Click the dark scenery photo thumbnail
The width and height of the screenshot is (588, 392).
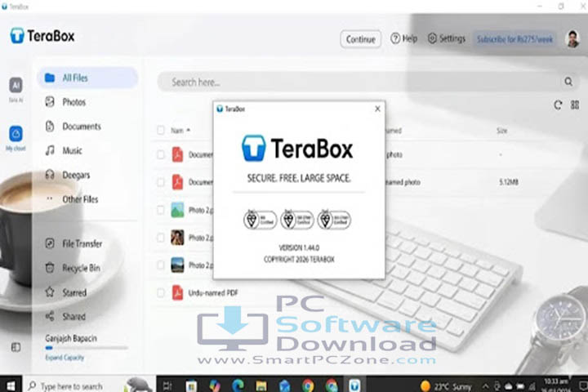click(x=177, y=265)
